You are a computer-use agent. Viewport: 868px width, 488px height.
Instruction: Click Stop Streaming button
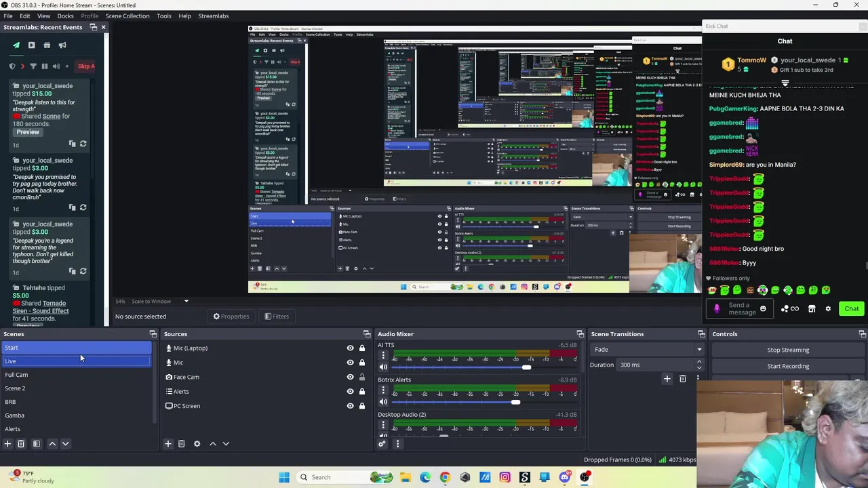[788, 350]
